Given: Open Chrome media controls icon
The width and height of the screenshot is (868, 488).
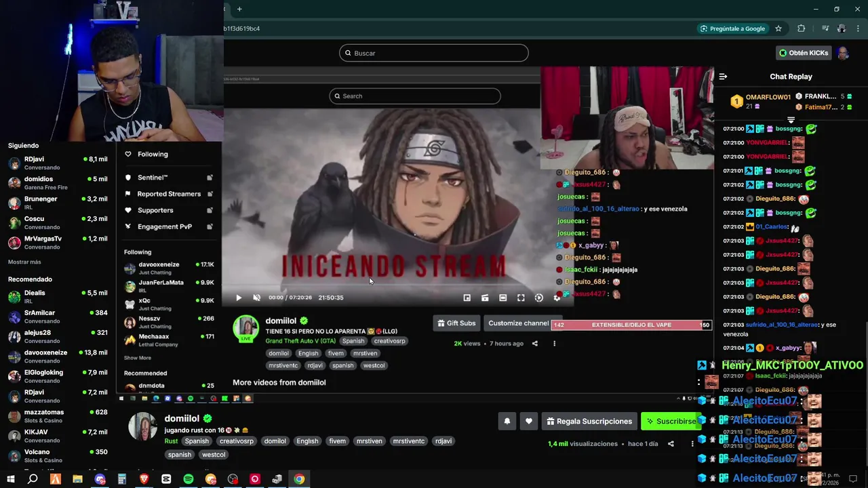Looking at the screenshot, I should point(825,28).
